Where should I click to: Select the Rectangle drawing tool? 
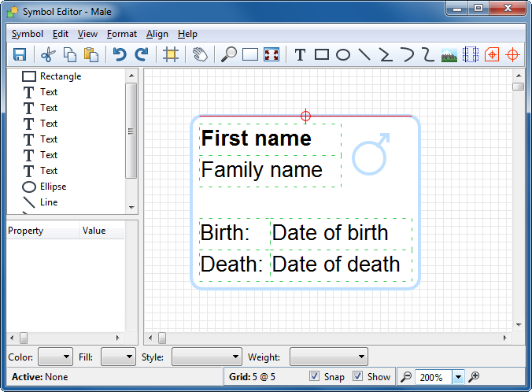click(x=322, y=54)
